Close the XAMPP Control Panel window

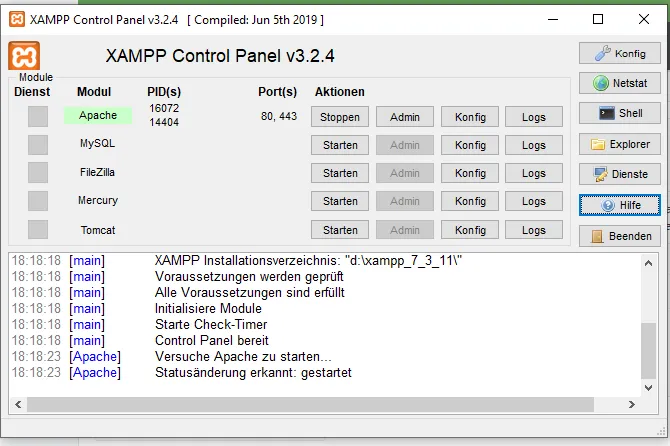[644, 19]
